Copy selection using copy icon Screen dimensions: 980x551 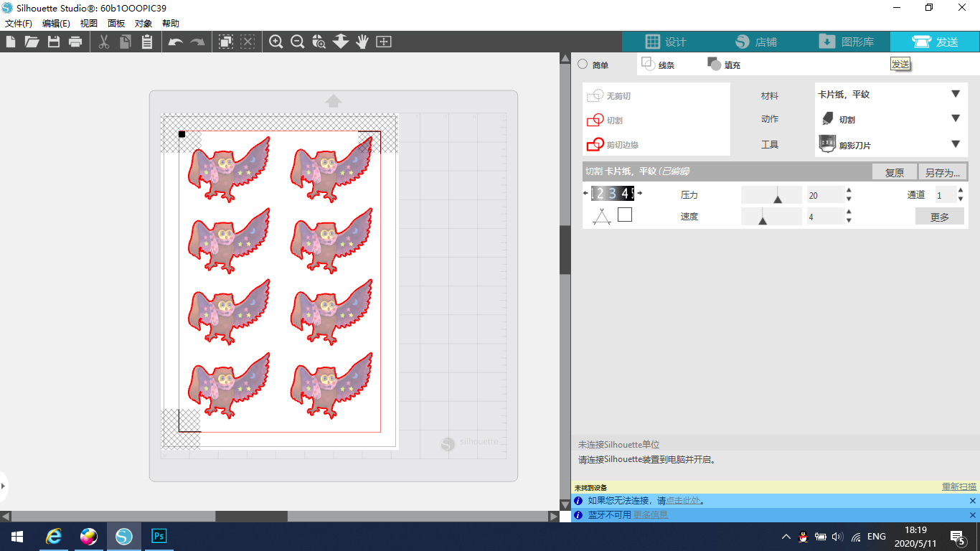(126, 42)
